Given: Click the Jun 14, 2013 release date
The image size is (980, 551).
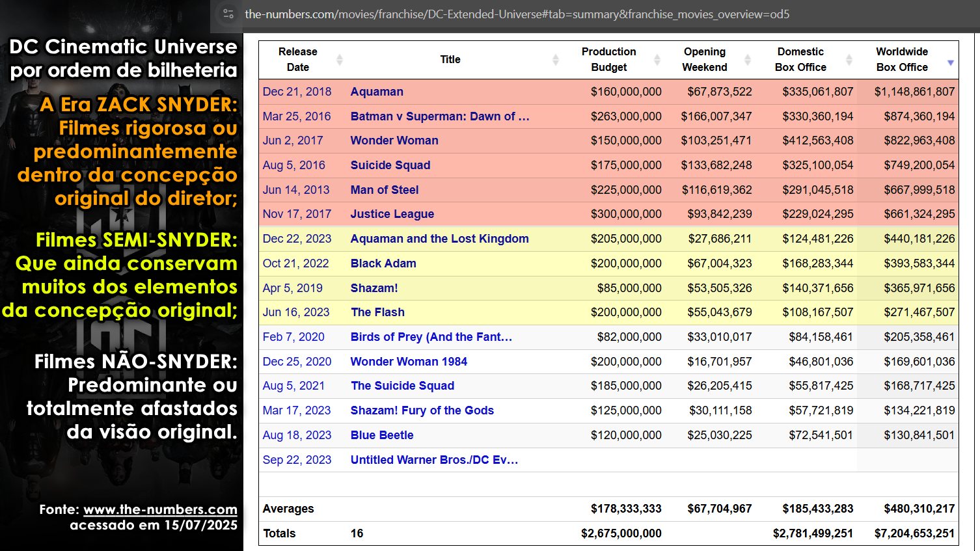Looking at the screenshot, I should click(296, 190).
